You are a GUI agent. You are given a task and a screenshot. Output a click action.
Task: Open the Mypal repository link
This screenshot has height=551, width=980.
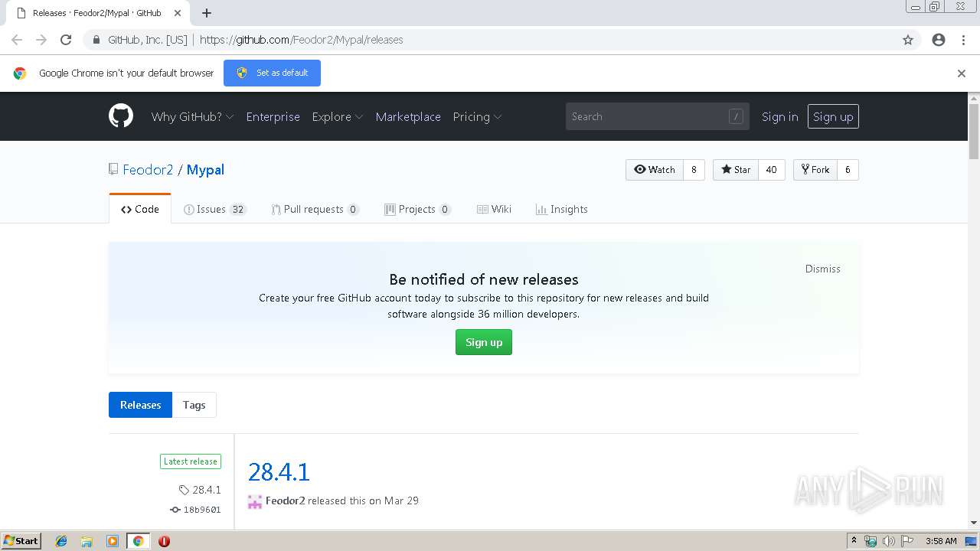click(x=205, y=170)
